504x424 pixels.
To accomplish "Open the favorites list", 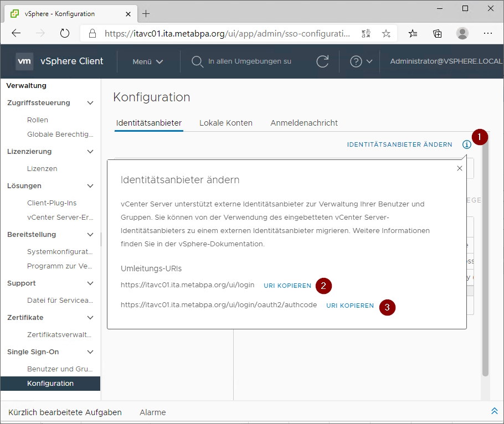I will tap(413, 33).
